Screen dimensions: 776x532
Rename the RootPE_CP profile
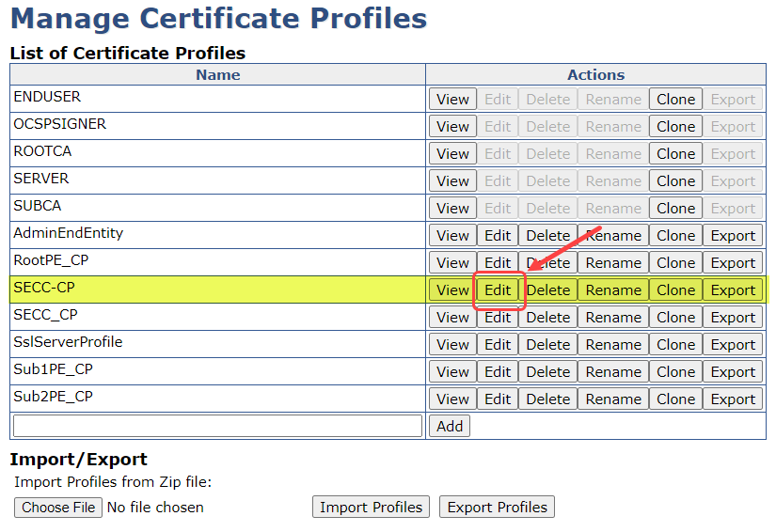point(613,263)
